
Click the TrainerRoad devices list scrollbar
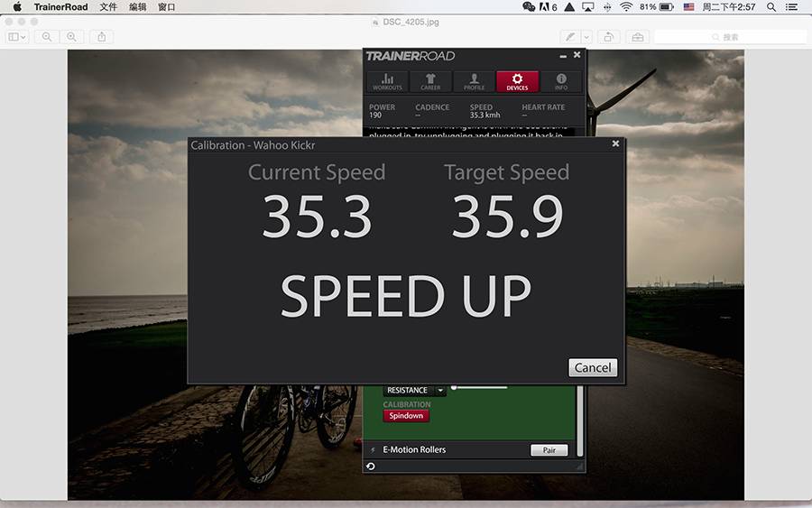[x=580, y=420]
